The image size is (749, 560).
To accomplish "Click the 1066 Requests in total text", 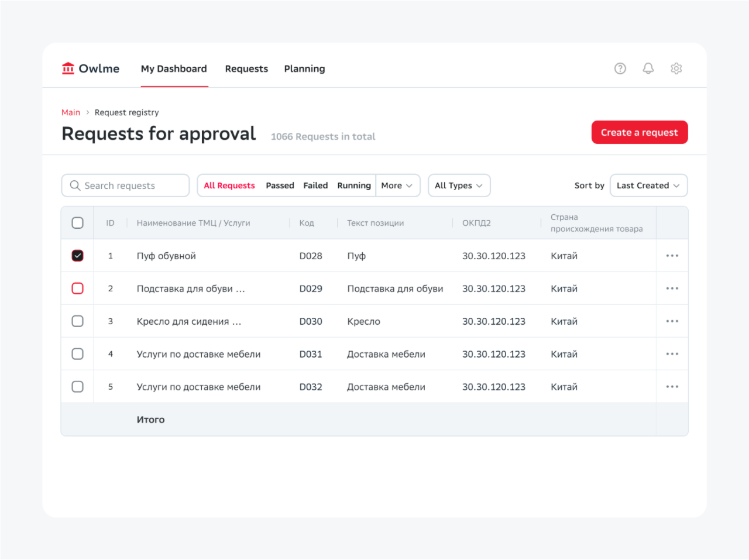I will [323, 136].
